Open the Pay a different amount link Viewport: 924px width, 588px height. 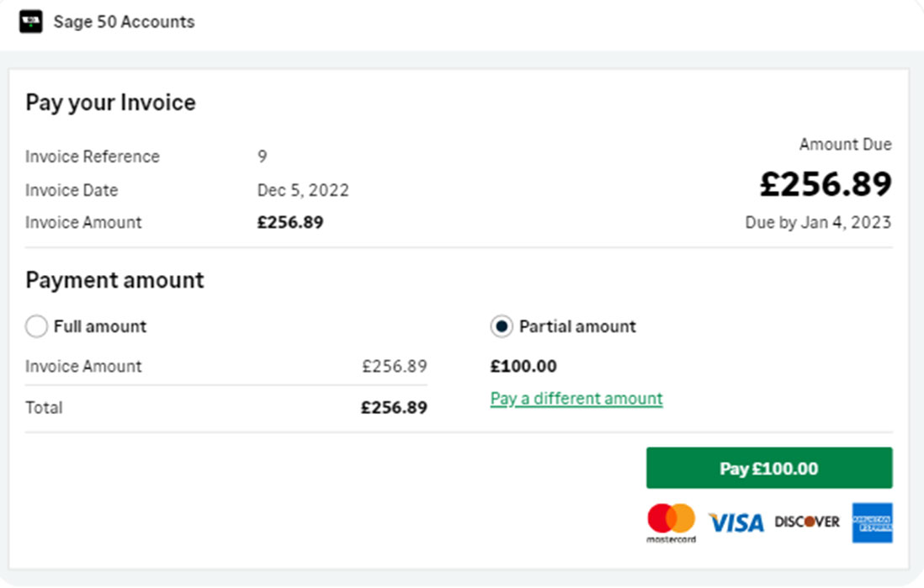[x=576, y=399]
